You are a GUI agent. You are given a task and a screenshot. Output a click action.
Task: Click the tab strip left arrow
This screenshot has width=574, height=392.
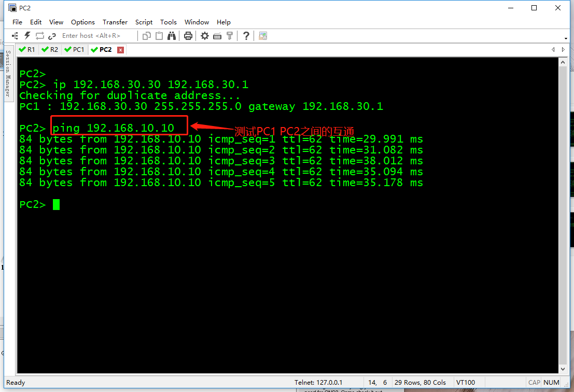coord(553,49)
